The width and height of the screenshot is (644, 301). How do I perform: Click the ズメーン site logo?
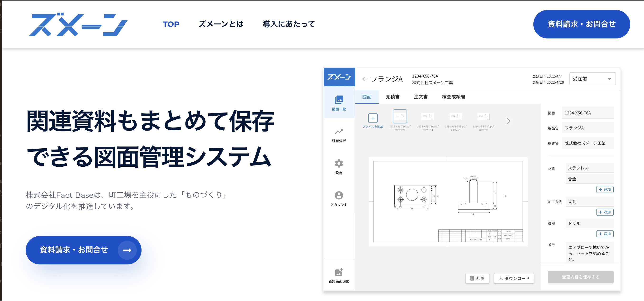pyautogui.click(x=78, y=24)
